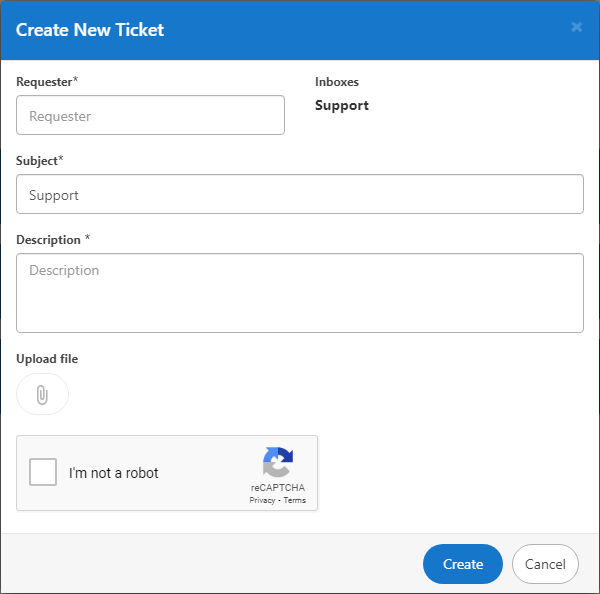600x594 pixels.
Task: Dismiss the form using Cancel
Action: pyautogui.click(x=545, y=564)
